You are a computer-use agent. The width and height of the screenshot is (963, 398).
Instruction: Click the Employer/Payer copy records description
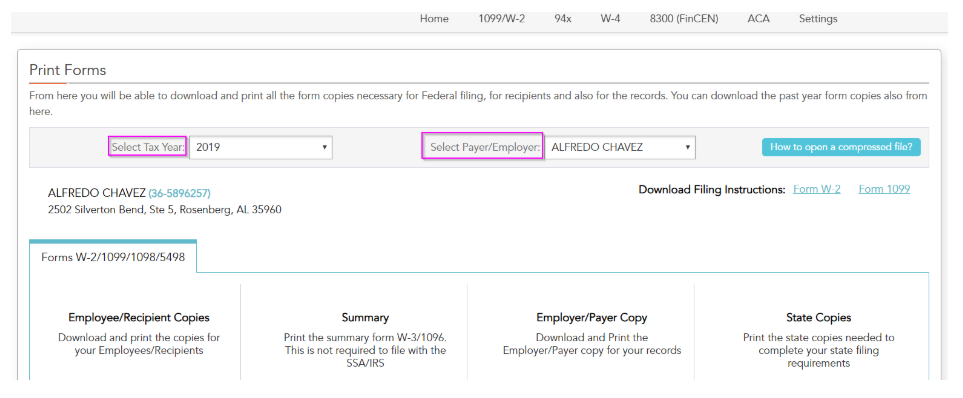(x=592, y=344)
